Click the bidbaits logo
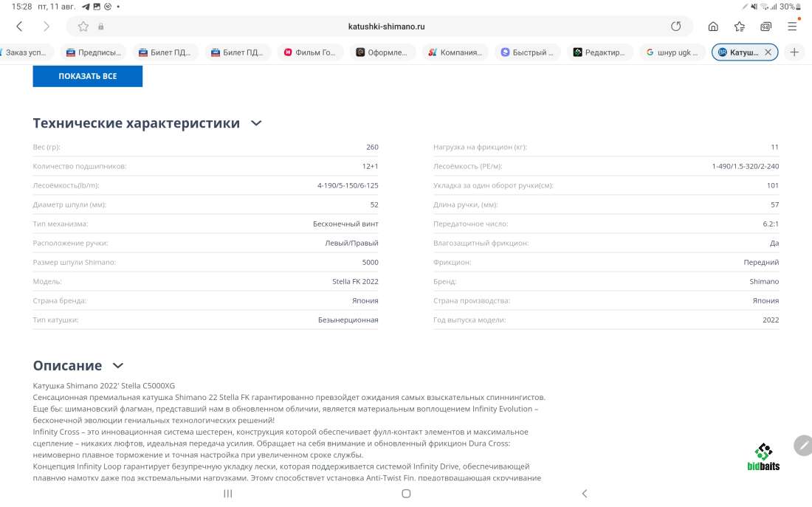Viewport: 812px width, 507px height. 763,457
